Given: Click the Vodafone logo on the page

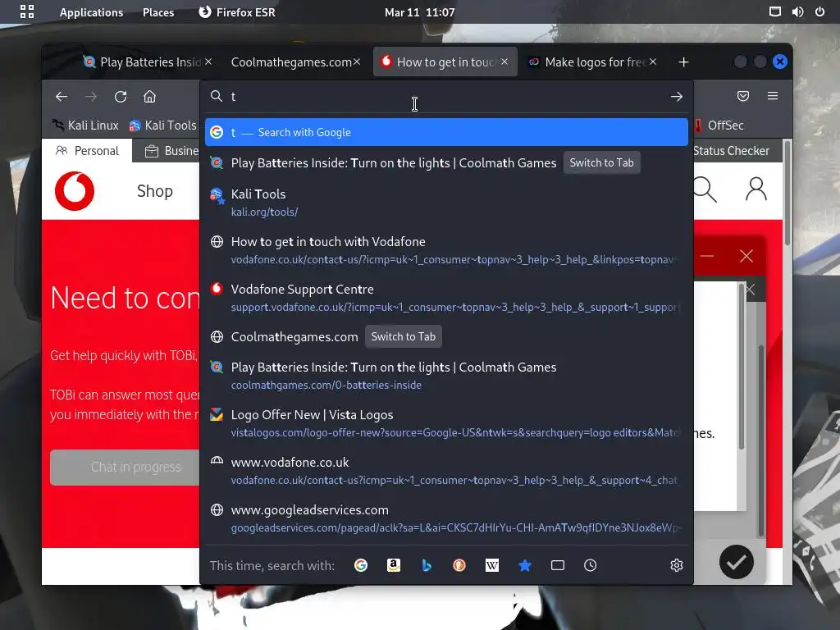Looking at the screenshot, I should click(75, 191).
